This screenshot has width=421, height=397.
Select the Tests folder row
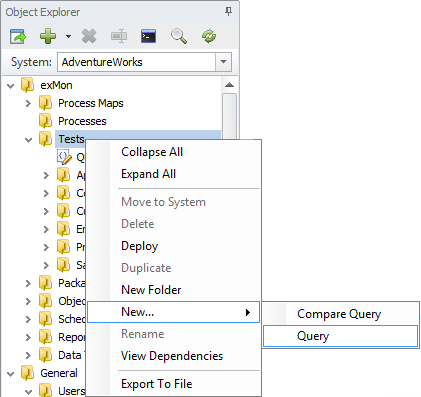[x=138, y=139]
